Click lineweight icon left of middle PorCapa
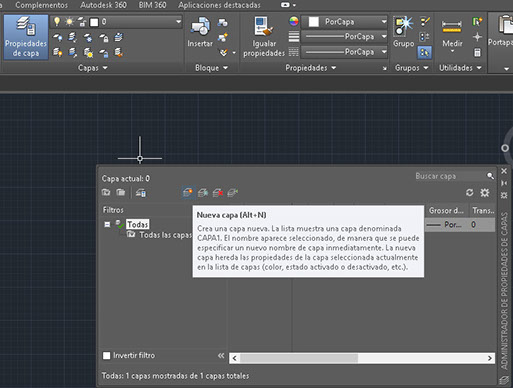This screenshot has width=513, height=388. click(x=294, y=37)
